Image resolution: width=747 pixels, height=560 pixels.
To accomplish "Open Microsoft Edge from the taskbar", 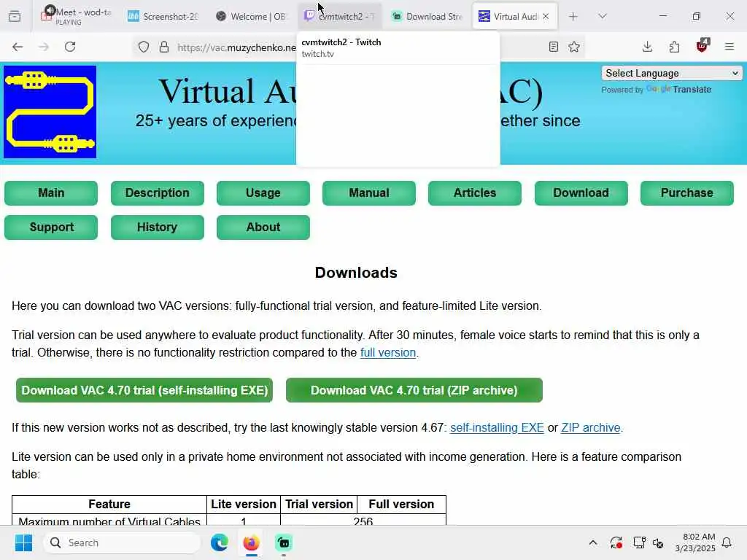I will [219, 542].
